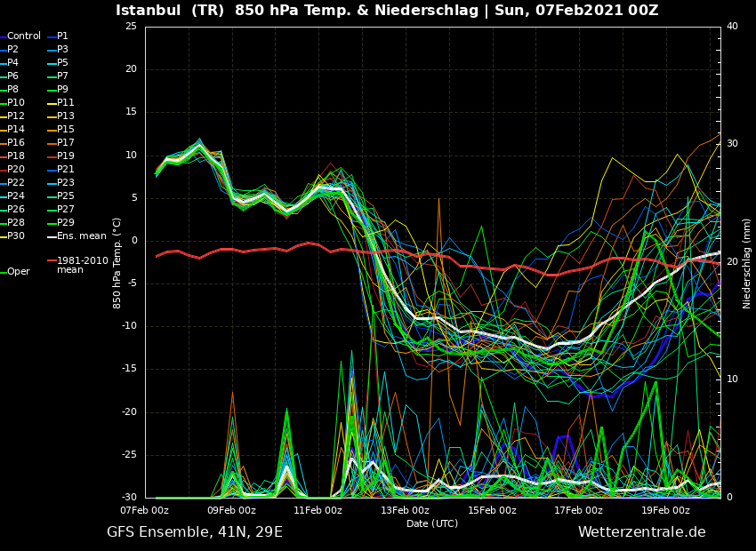Click the "07Feb 00z" date tick label

(145, 510)
